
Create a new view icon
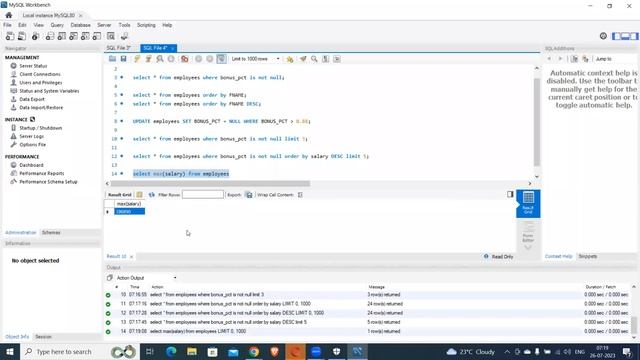tap(73, 36)
